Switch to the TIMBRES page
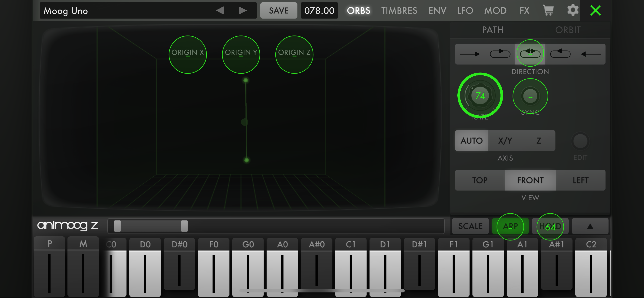 399,10
